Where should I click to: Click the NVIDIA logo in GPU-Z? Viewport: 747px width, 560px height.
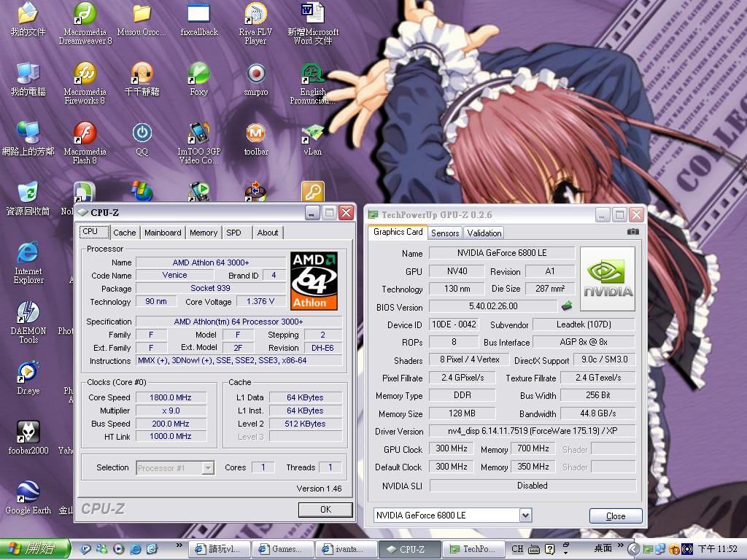[607, 279]
